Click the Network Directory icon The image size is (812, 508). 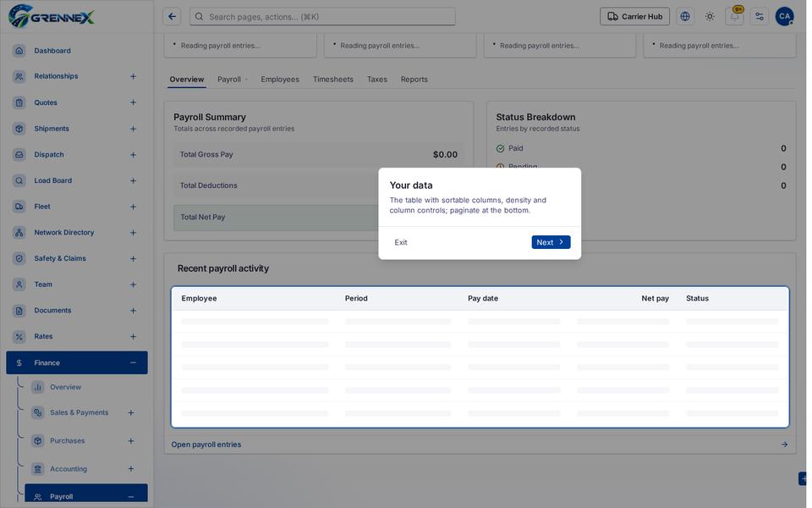click(19, 232)
